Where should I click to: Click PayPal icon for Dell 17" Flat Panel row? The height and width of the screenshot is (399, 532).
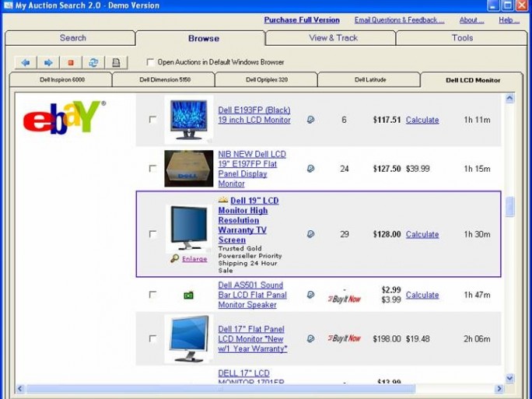tap(310, 338)
